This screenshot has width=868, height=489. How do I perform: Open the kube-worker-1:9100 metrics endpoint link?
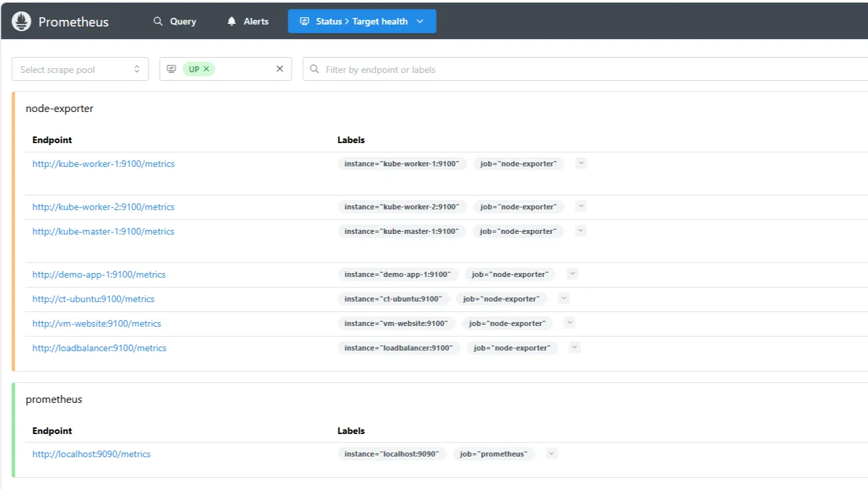(x=103, y=164)
